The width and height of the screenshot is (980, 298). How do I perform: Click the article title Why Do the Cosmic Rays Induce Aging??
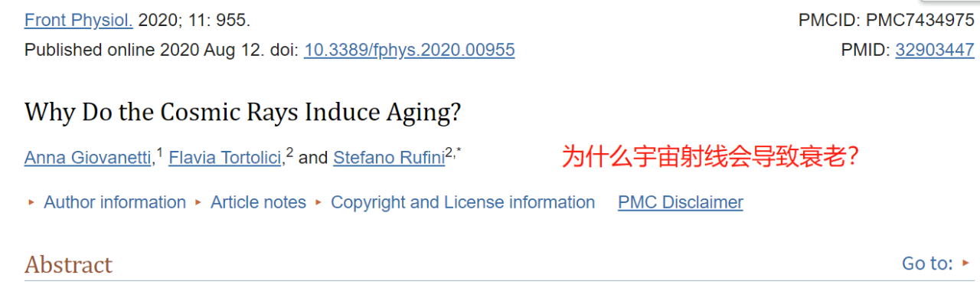(x=243, y=113)
